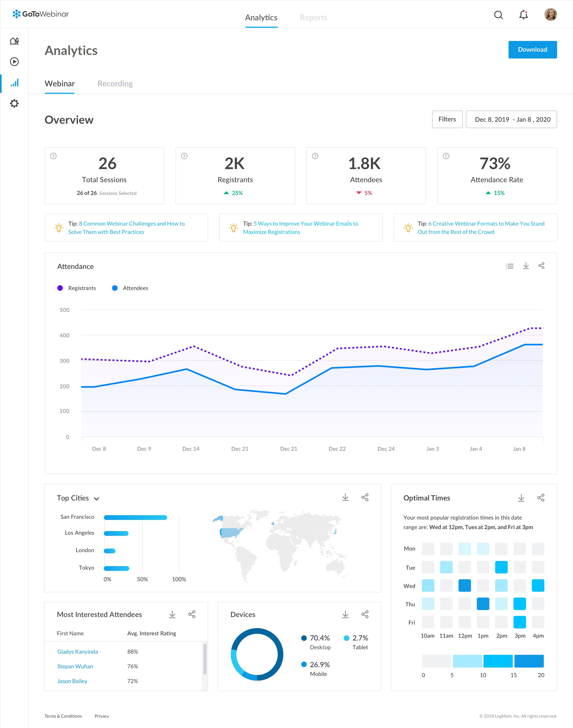Expand the Top Cities dropdown

97,499
